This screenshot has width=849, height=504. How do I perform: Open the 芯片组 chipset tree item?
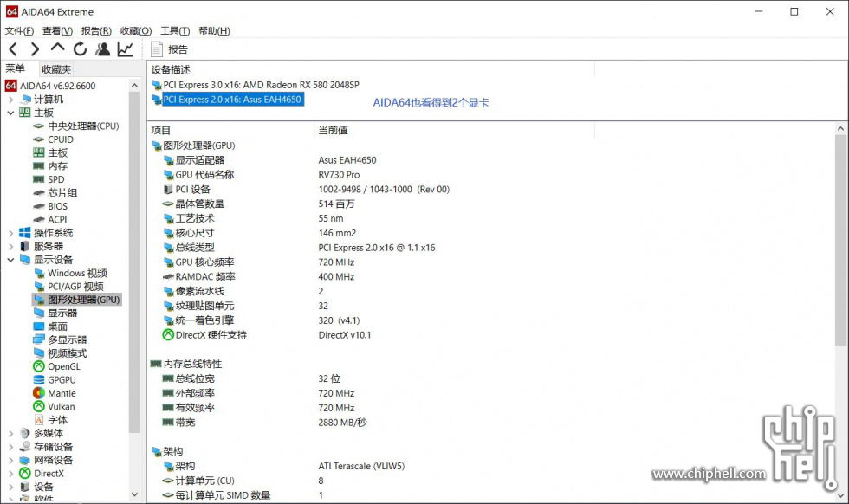point(55,193)
